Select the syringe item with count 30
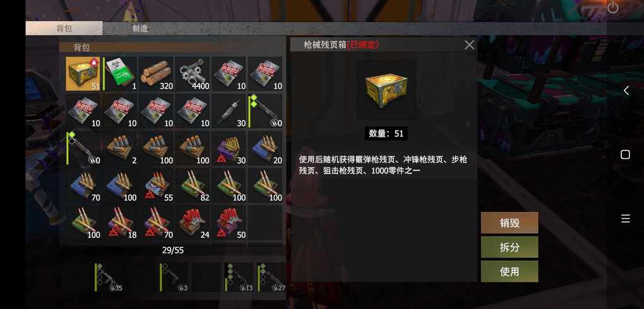 click(x=229, y=111)
